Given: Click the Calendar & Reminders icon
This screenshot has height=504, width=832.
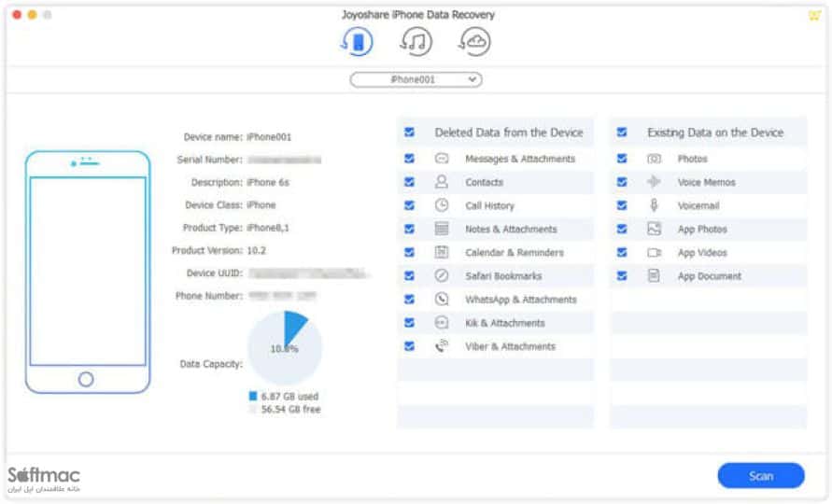Looking at the screenshot, I should pyautogui.click(x=442, y=252).
